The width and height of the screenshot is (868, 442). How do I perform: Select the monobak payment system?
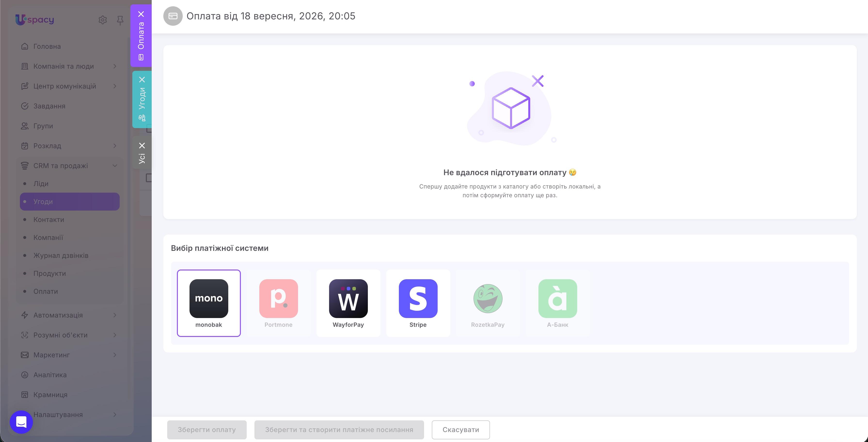209,303
